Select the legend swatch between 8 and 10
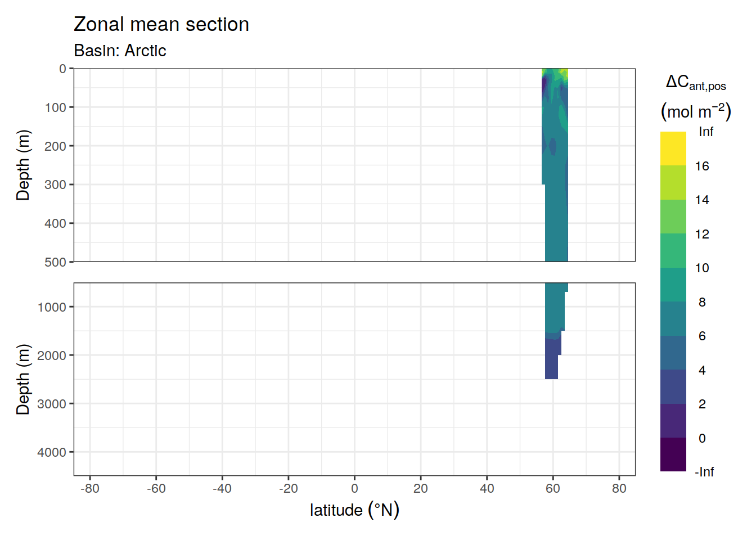 673,285
